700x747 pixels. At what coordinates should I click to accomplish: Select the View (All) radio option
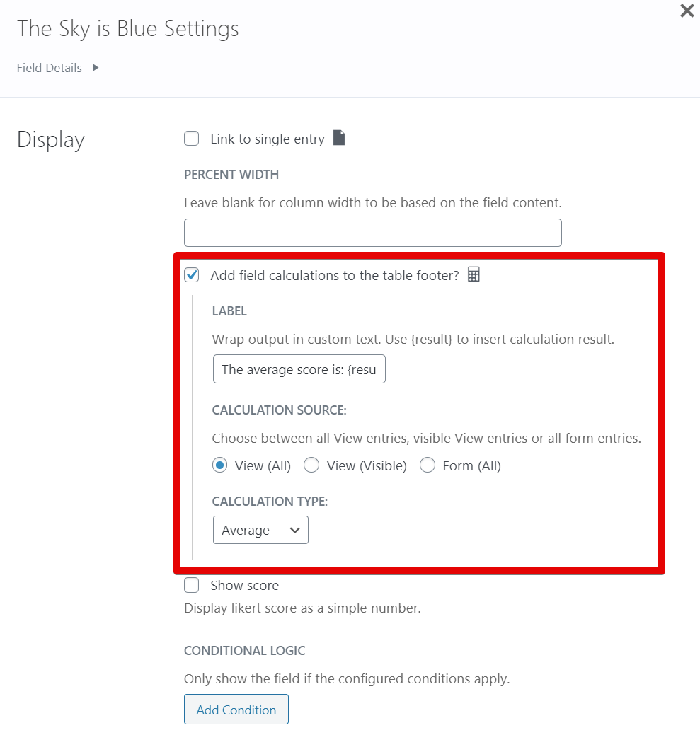(x=220, y=465)
